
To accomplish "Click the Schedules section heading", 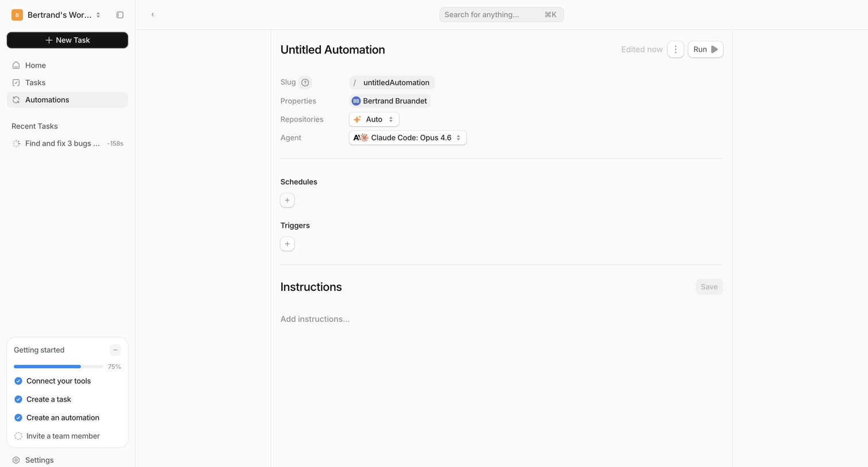I will 299,182.
